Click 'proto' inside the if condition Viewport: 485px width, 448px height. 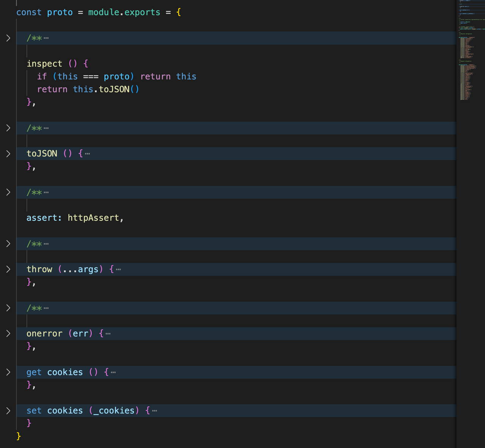pos(116,77)
